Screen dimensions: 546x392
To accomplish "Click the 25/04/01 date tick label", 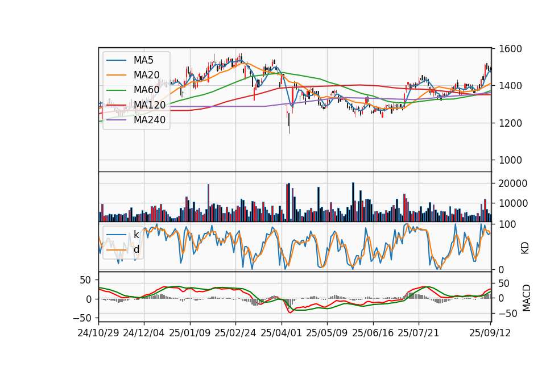I will tap(281, 333).
